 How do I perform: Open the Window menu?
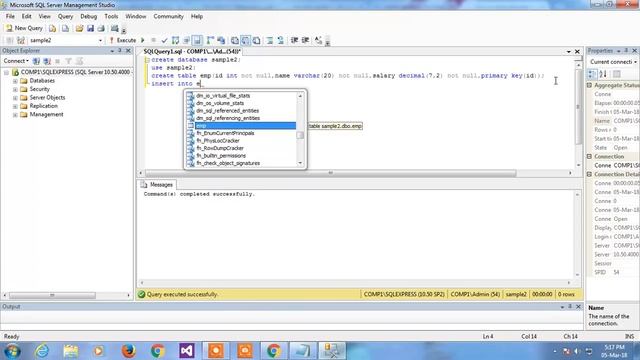coord(136,16)
